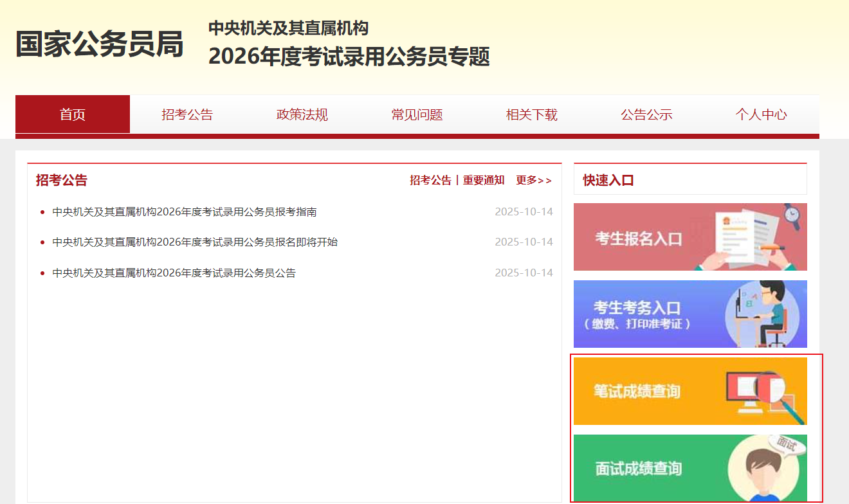Open the 考生考务入口 entrance for printing admission tickets
Viewport: 849px width, 504px height.
click(689, 314)
